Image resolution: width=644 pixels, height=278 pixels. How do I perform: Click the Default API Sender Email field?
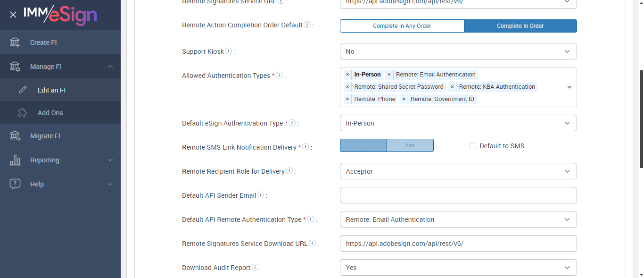click(x=458, y=195)
